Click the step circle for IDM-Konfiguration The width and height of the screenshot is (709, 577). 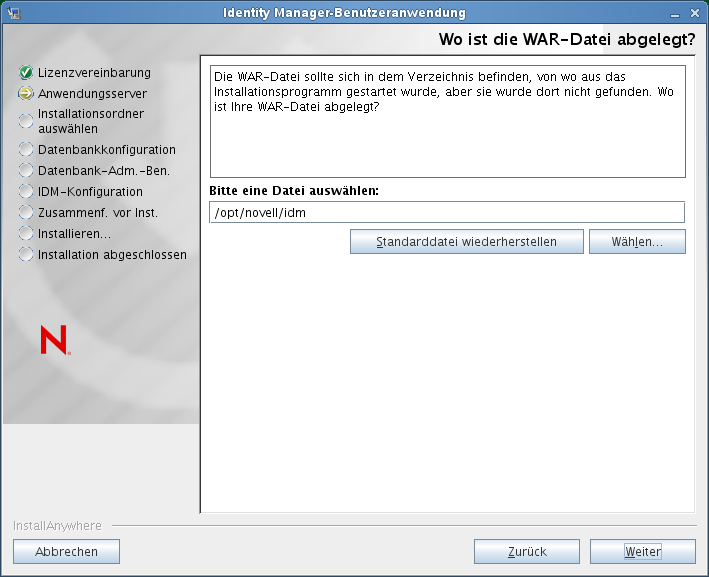point(26,191)
